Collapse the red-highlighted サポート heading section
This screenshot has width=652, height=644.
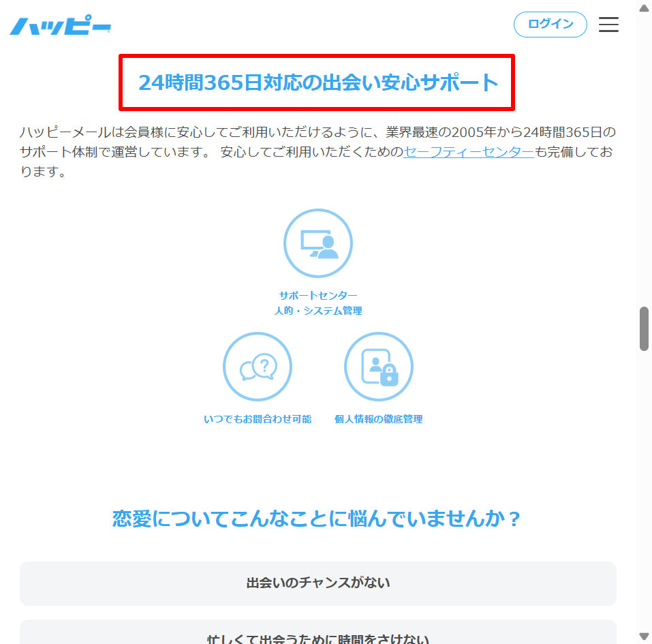tap(317, 82)
